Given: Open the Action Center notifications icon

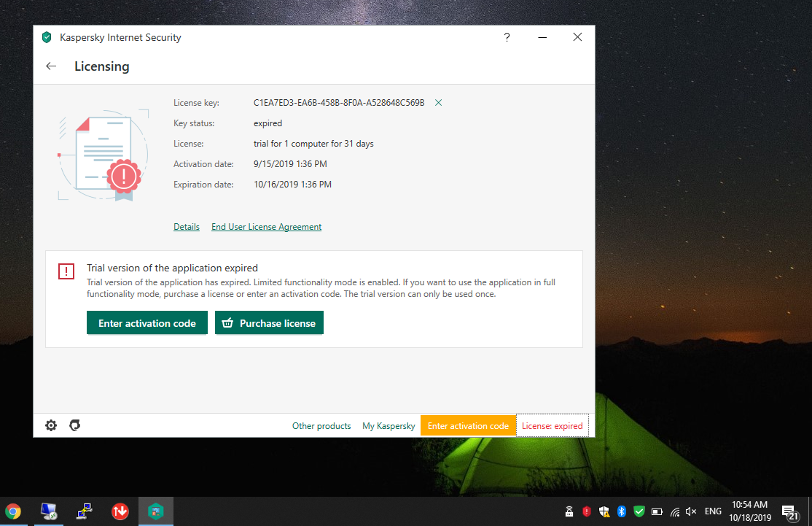Looking at the screenshot, I should click(x=789, y=512).
